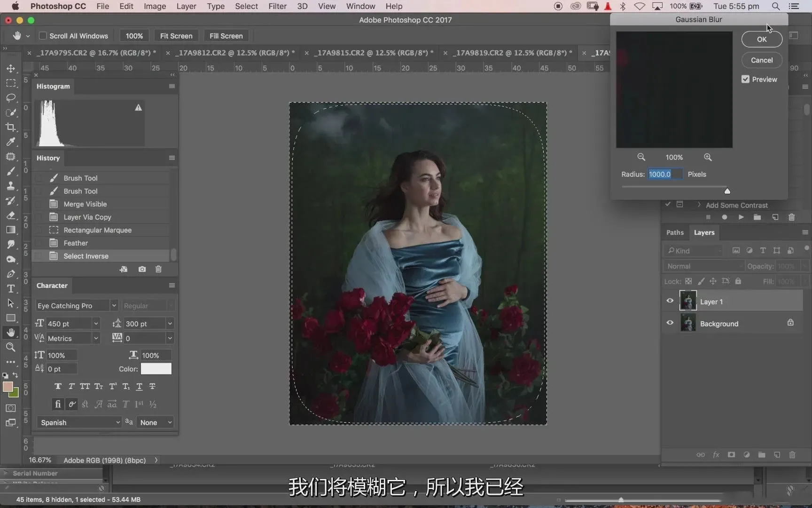Click Cancel in Gaussian Blur dialog
Viewport: 812px width, 508px height.
coord(762,60)
